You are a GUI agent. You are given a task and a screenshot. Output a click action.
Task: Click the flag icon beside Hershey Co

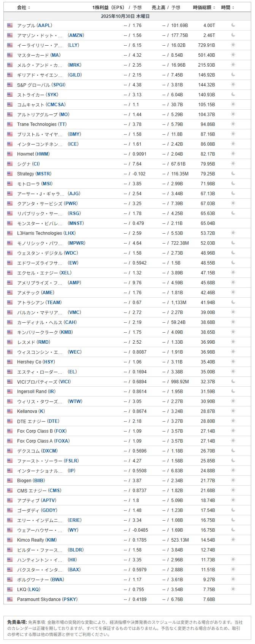10,362
